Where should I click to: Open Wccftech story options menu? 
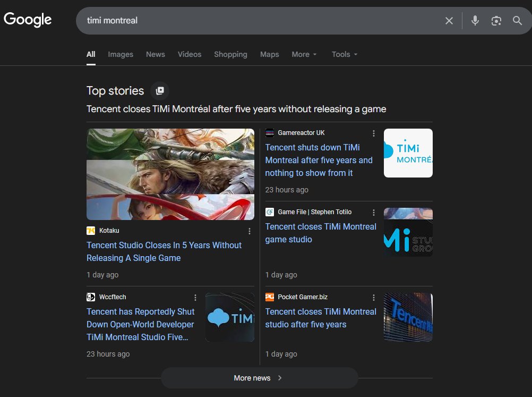point(195,298)
